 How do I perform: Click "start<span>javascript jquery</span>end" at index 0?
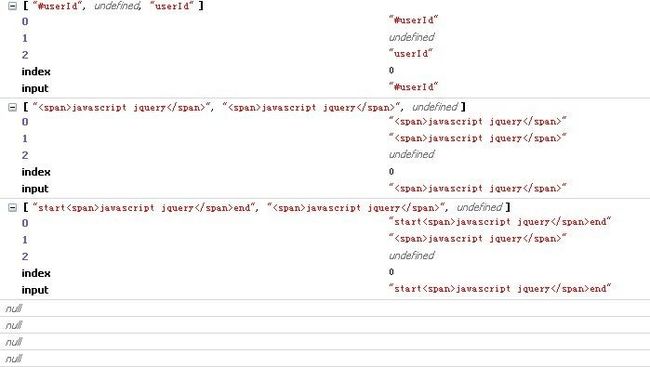tap(500, 222)
